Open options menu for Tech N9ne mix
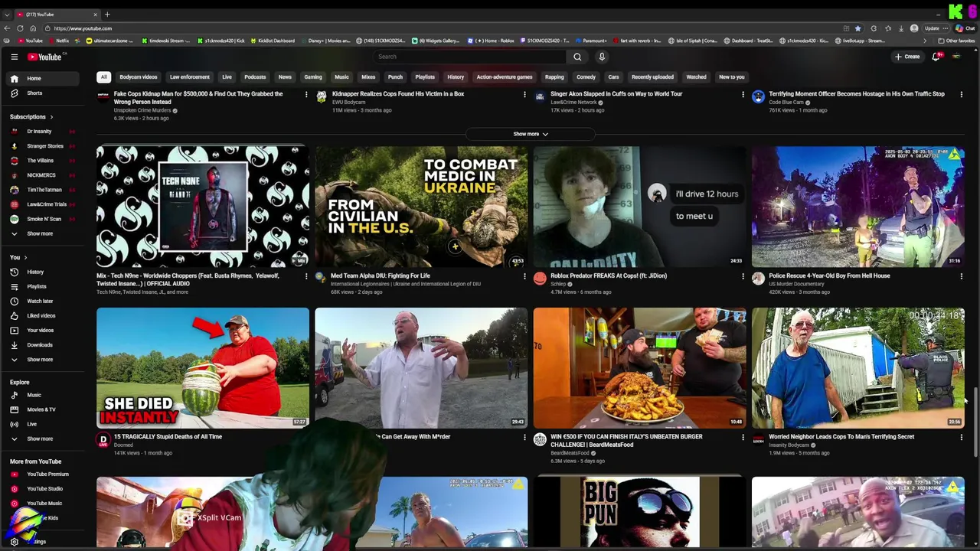 [x=306, y=276]
